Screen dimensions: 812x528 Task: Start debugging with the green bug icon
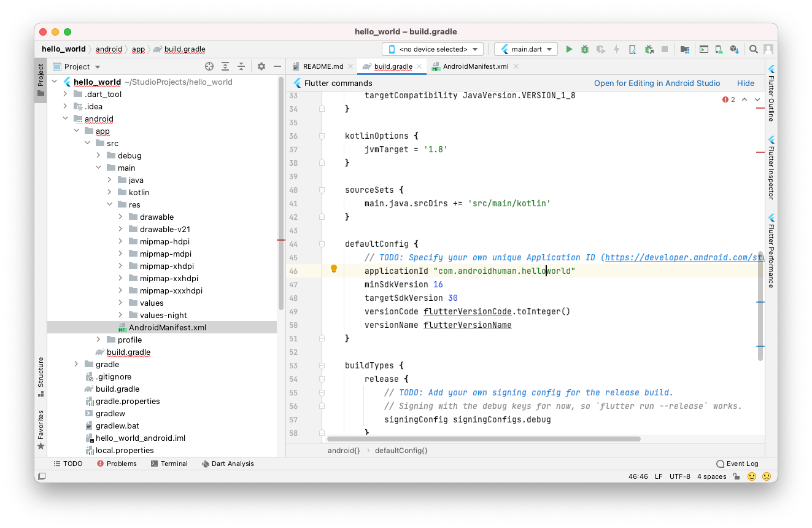click(x=585, y=49)
